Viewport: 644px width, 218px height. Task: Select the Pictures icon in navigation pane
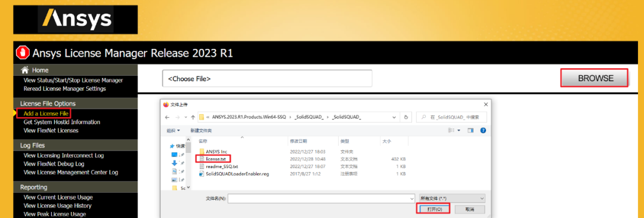[174, 180]
